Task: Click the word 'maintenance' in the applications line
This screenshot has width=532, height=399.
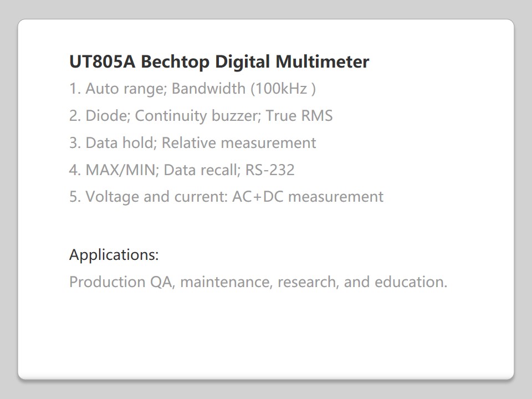Action: (x=225, y=282)
